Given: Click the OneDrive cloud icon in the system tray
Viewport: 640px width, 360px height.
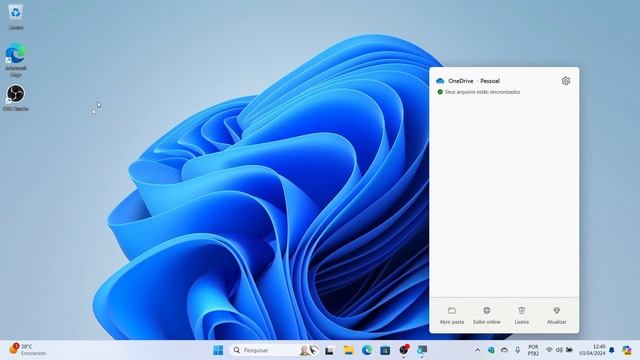Looking at the screenshot, I should tap(504, 350).
